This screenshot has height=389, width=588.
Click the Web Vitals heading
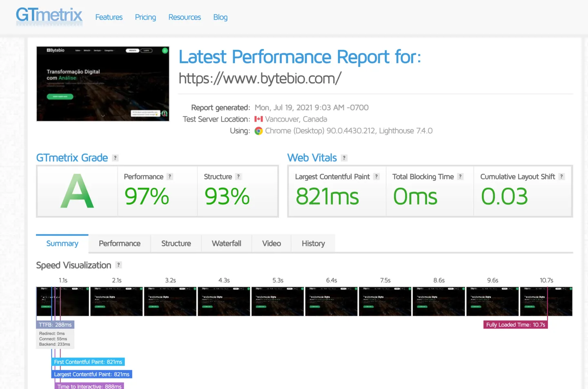point(312,158)
